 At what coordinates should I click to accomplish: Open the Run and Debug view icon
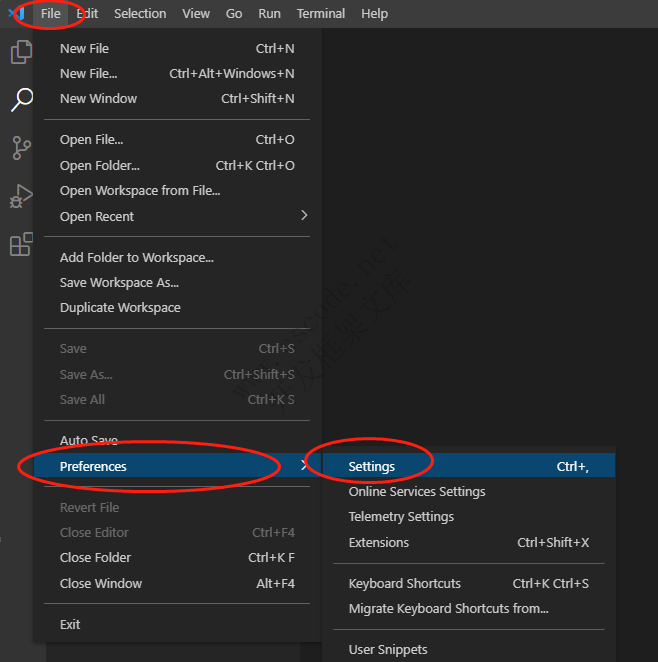[x=21, y=196]
